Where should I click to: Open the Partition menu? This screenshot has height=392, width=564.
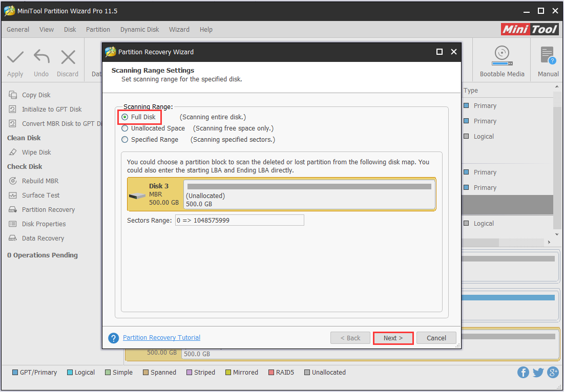(x=98, y=30)
